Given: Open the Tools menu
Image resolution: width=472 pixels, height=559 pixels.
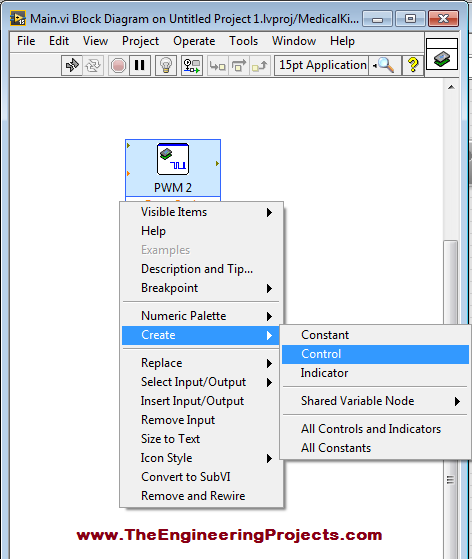Looking at the screenshot, I should coord(243,41).
